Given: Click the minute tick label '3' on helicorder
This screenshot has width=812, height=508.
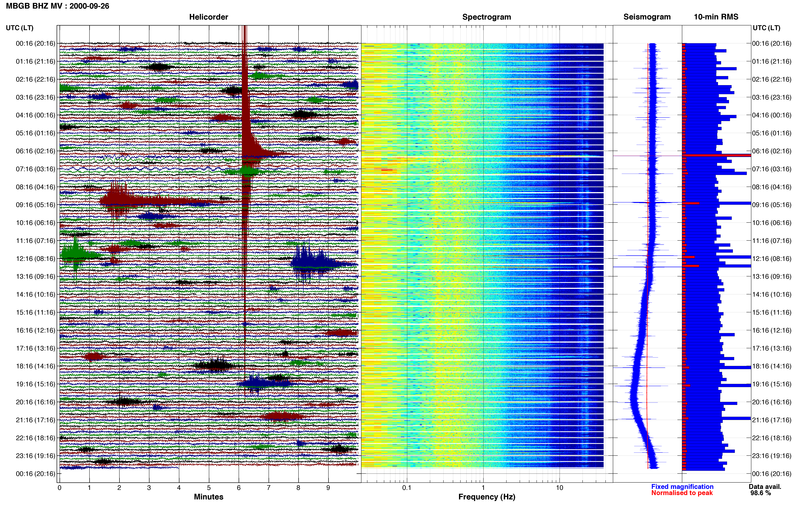Looking at the screenshot, I should click(149, 487).
